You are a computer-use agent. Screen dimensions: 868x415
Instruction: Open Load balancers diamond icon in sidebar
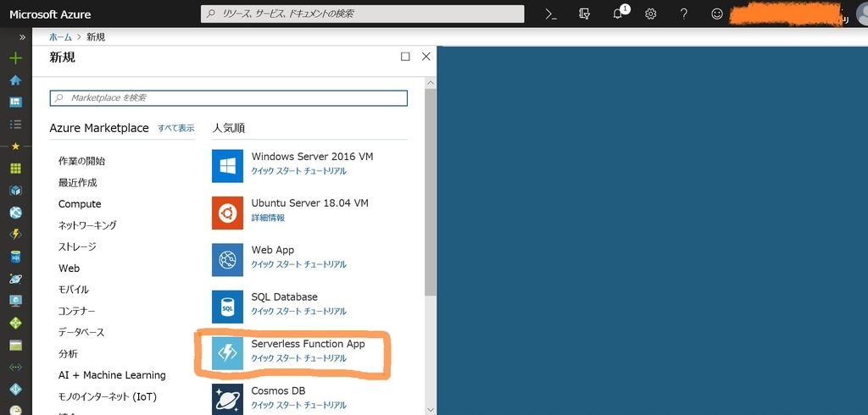tap(15, 323)
